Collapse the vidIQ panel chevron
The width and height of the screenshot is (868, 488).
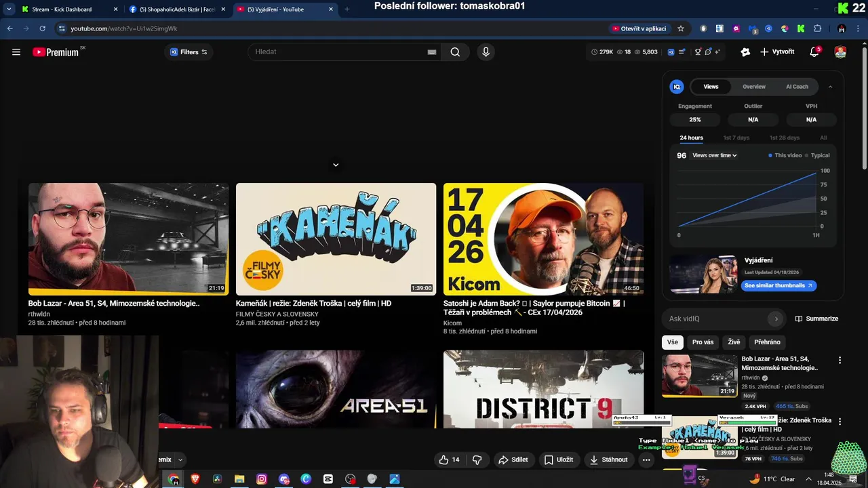point(830,87)
